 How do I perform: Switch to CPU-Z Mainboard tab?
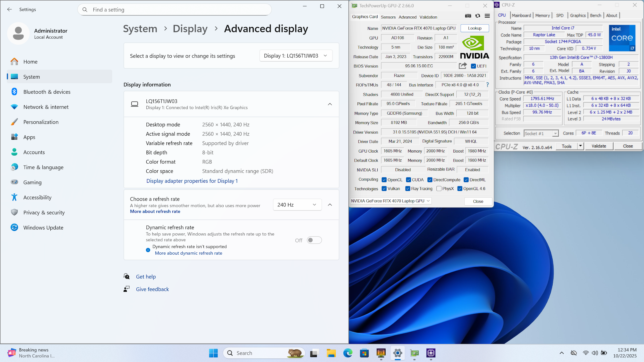pos(521,15)
